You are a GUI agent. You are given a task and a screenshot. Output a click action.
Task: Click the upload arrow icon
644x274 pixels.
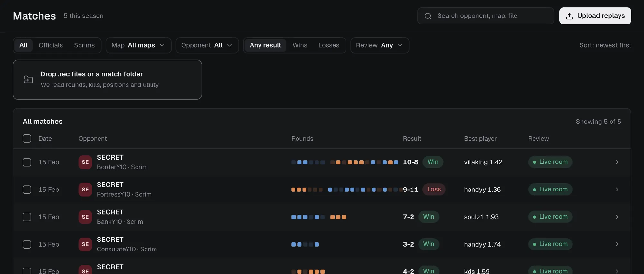click(569, 16)
